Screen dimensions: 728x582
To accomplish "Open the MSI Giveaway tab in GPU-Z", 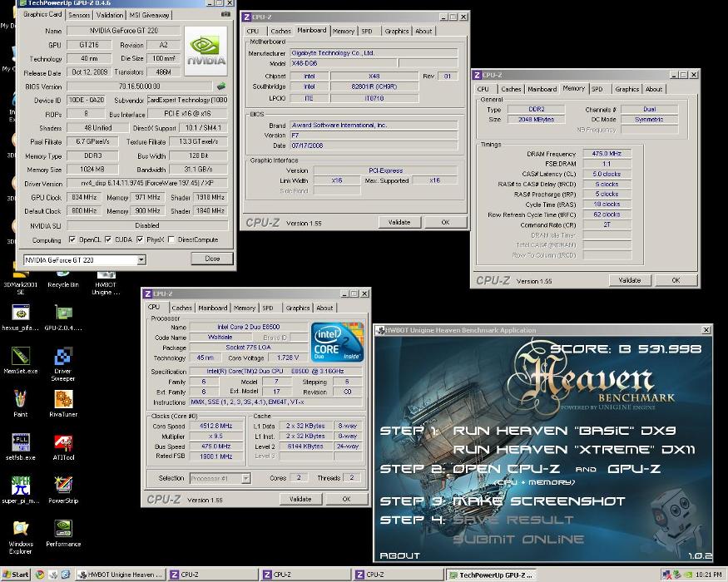I will tap(149, 15).
